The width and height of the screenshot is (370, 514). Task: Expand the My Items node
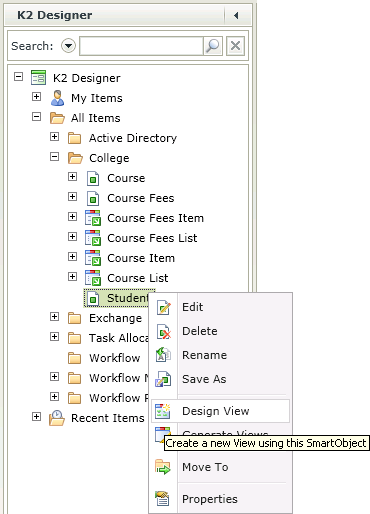click(x=36, y=97)
